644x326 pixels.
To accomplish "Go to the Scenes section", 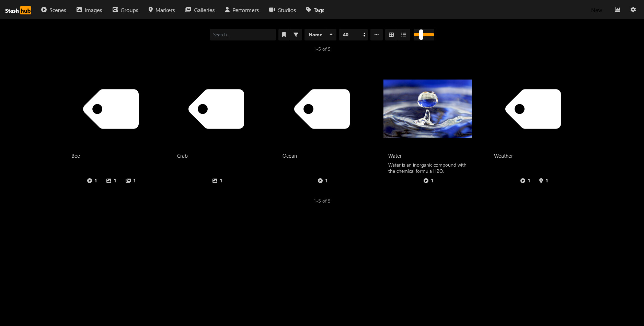I will [54, 10].
